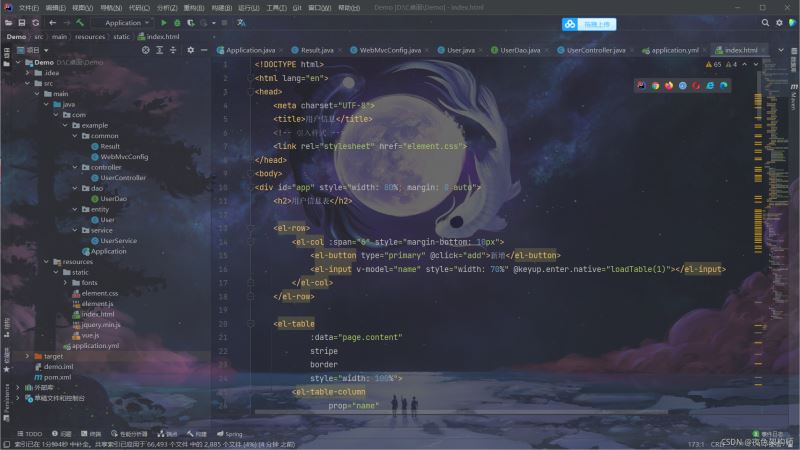Collapse the Demo project root node
This screenshot has height=450, width=800.
18,62
